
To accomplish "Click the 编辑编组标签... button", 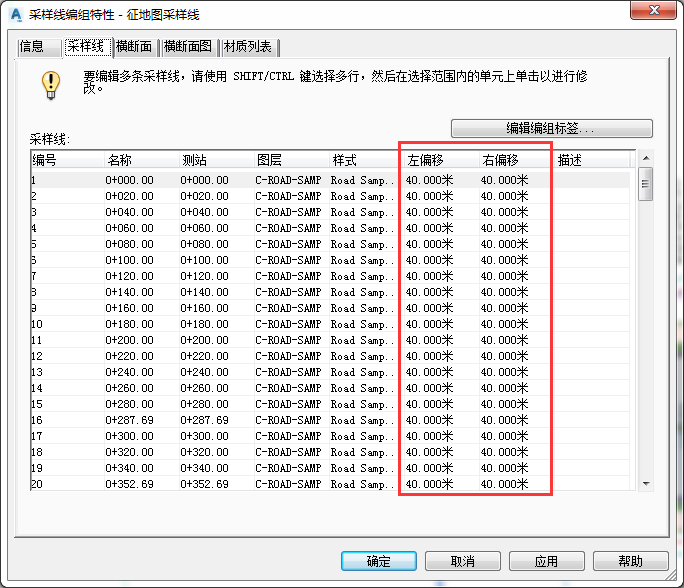I will click(x=551, y=128).
